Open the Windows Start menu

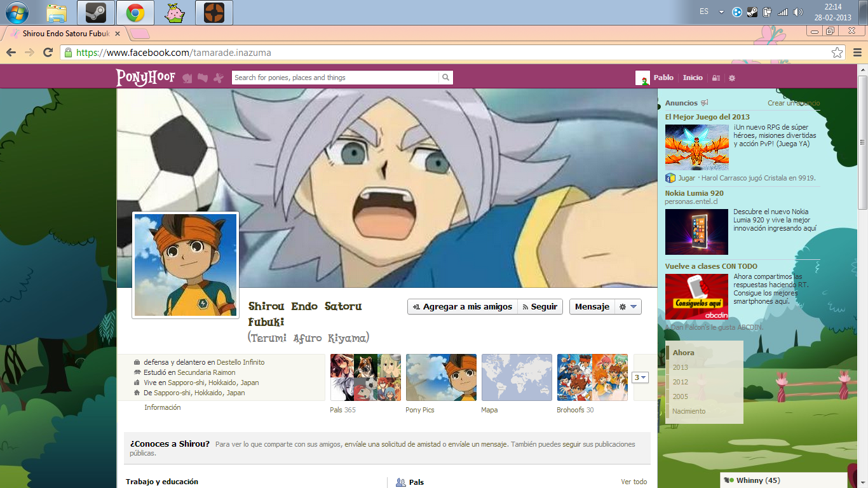pos(16,12)
